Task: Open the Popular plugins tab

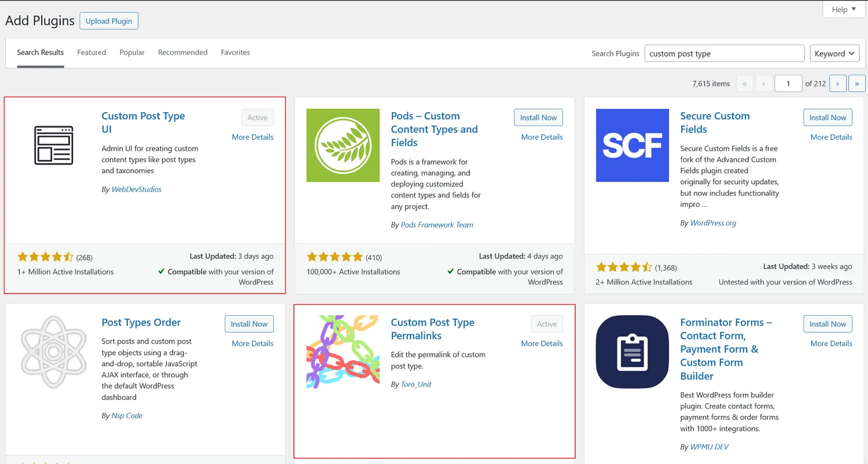Action: pos(132,52)
